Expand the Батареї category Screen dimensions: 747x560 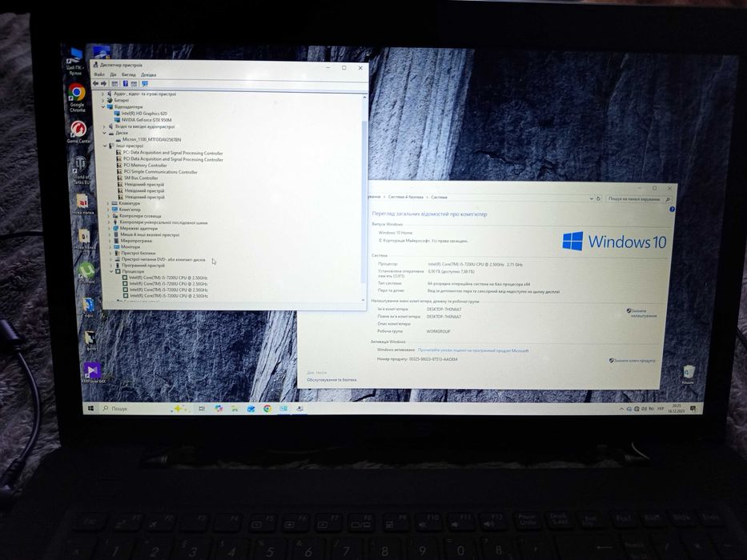click(102, 101)
